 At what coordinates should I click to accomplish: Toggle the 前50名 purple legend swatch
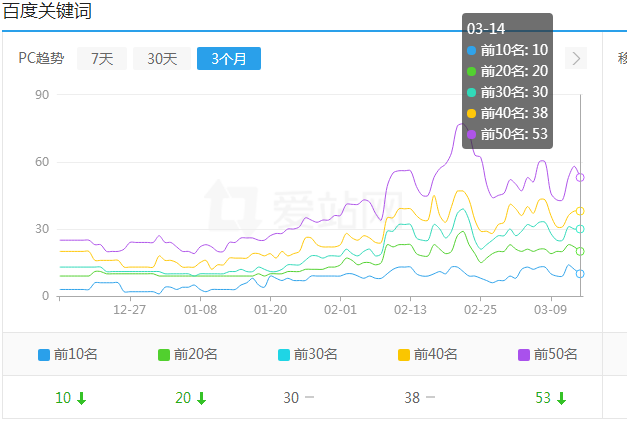pyautogui.click(x=524, y=354)
